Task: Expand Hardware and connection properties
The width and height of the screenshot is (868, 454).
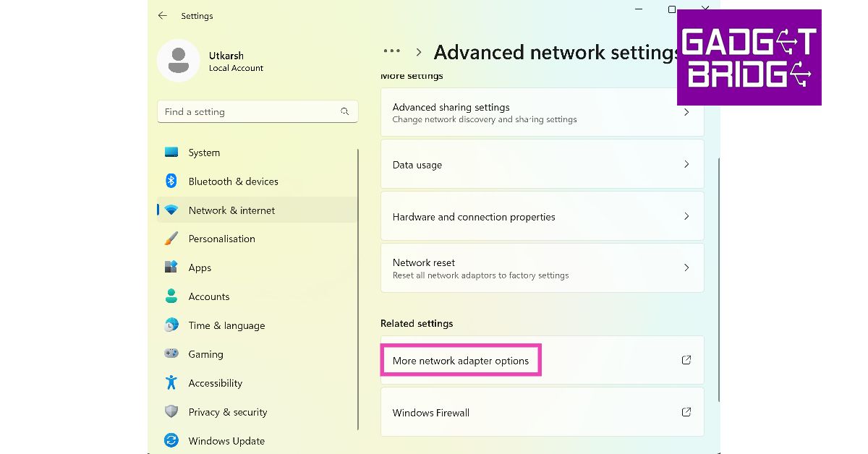Action: click(686, 216)
